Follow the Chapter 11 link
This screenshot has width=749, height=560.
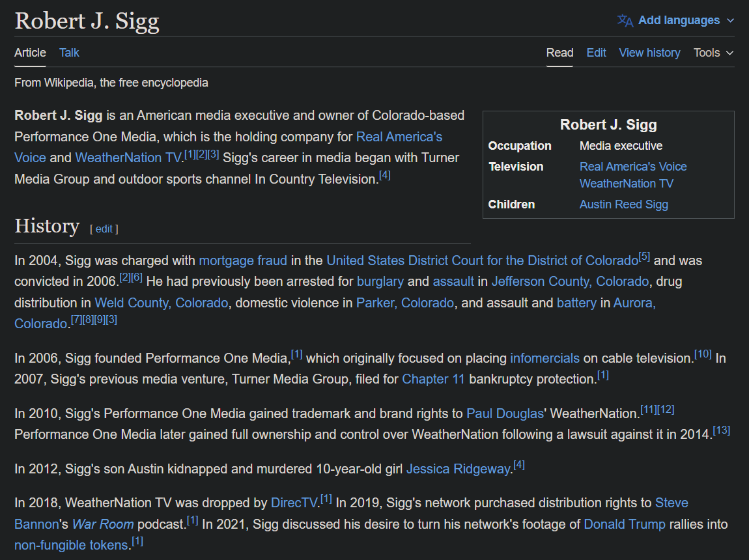pos(433,379)
